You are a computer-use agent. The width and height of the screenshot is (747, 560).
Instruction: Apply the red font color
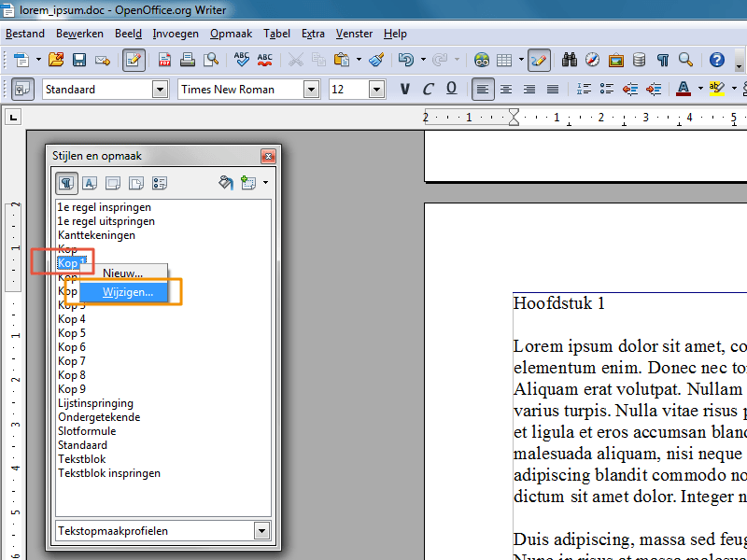pyautogui.click(x=684, y=89)
